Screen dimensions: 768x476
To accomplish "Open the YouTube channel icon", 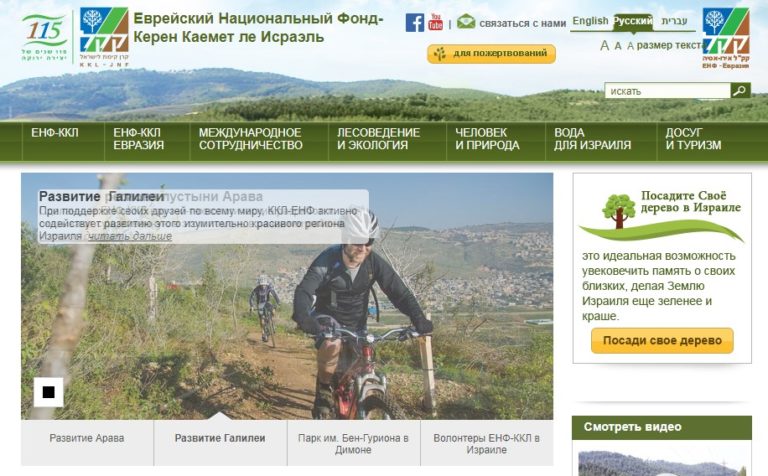I will [435, 22].
